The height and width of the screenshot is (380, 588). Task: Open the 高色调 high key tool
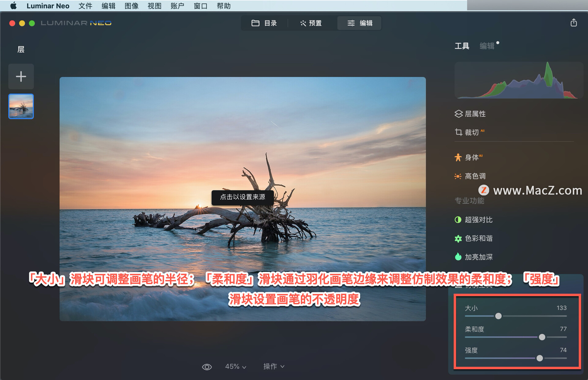click(x=470, y=176)
